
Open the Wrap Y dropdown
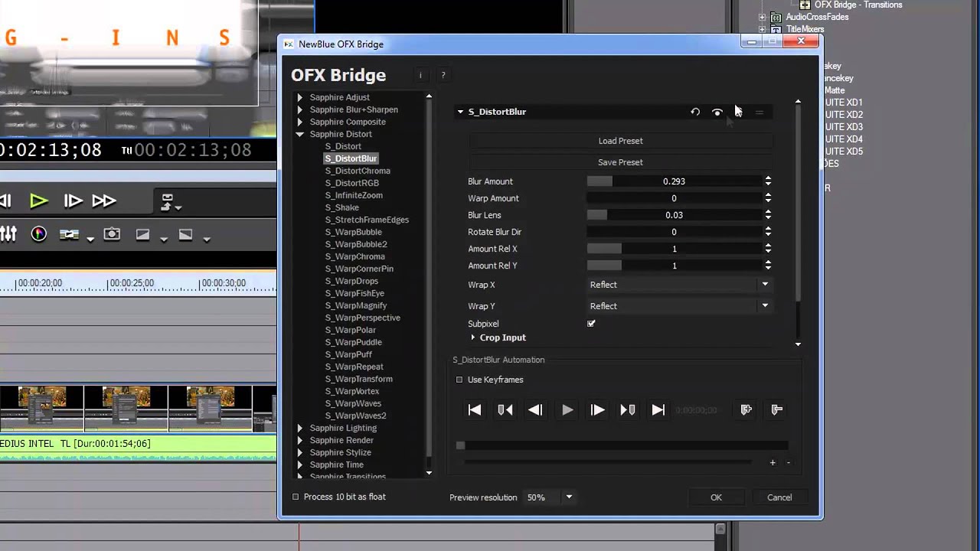pos(679,306)
